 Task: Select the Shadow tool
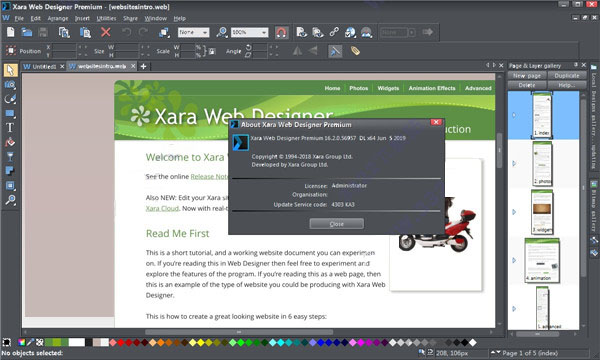10,171
